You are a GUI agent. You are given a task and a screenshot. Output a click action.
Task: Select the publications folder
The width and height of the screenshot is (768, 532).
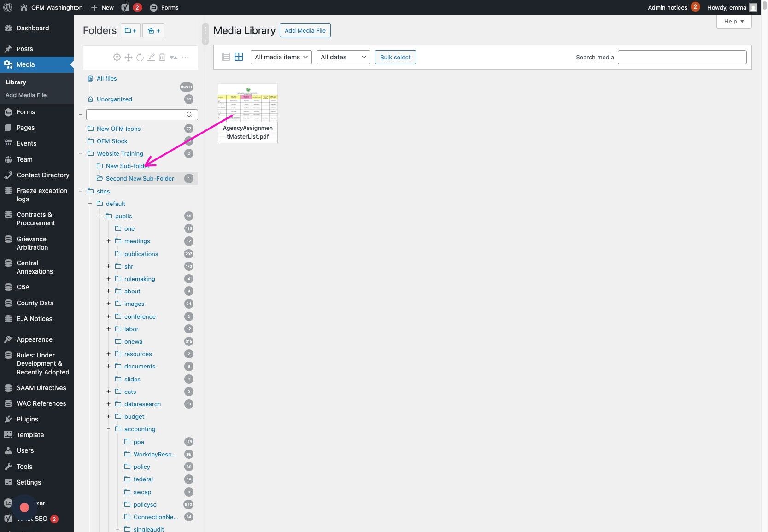tap(141, 254)
